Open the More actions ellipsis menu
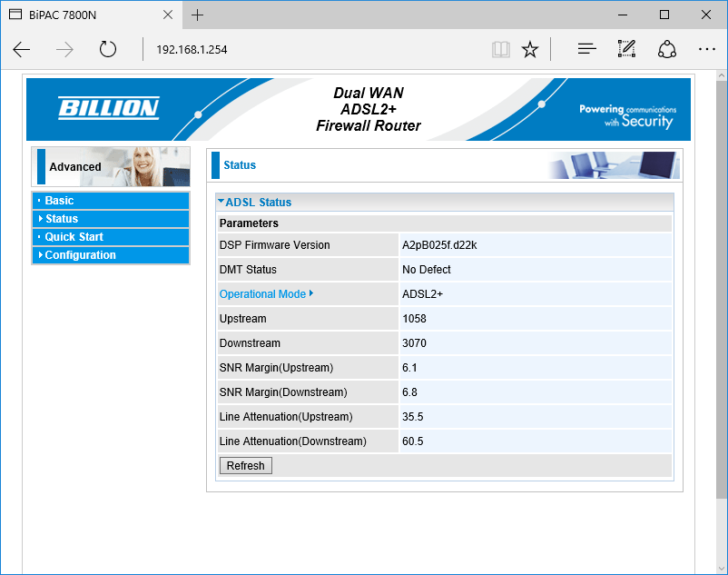The width and height of the screenshot is (728, 575). [x=706, y=49]
